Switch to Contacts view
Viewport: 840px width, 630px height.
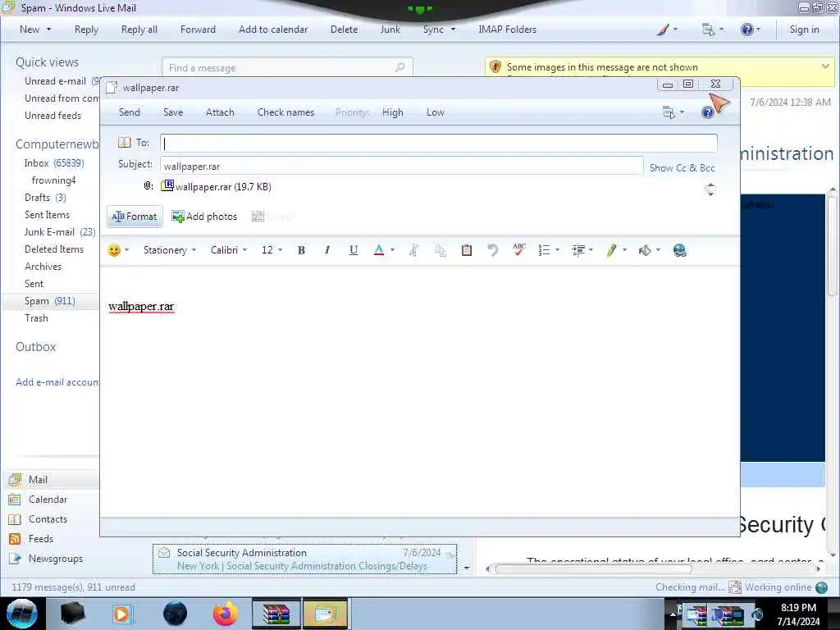(x=48, y=519)
